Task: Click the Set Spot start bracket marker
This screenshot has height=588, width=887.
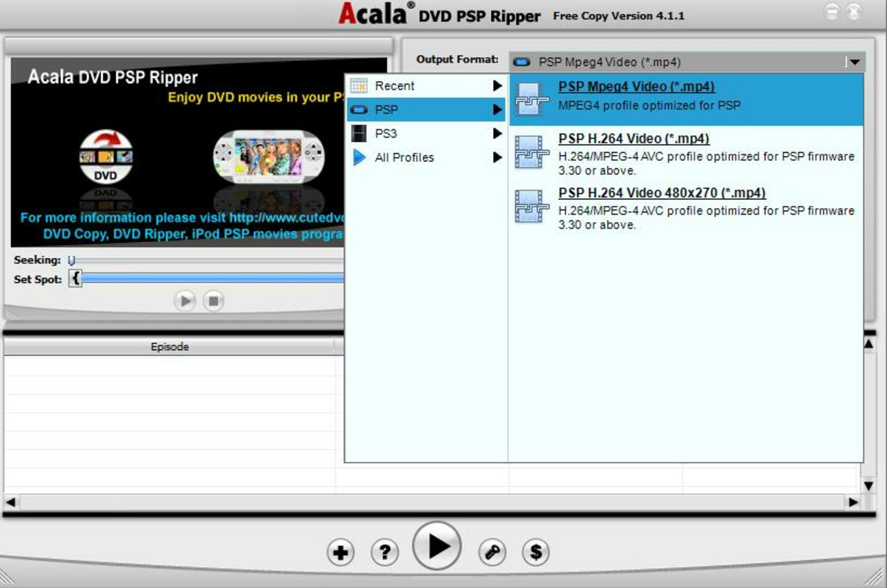Action: [x=75, y=279]
